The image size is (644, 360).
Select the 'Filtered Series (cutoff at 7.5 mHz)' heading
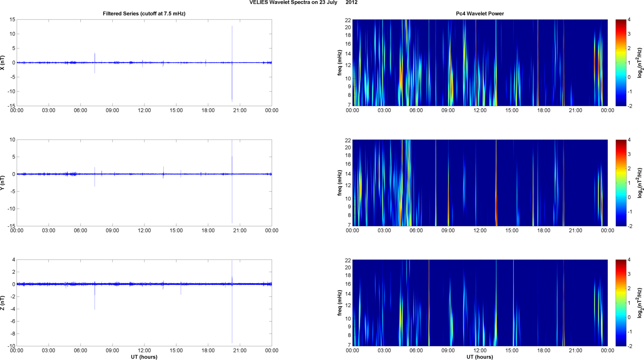pyautogui.click(x=144, y=14)
